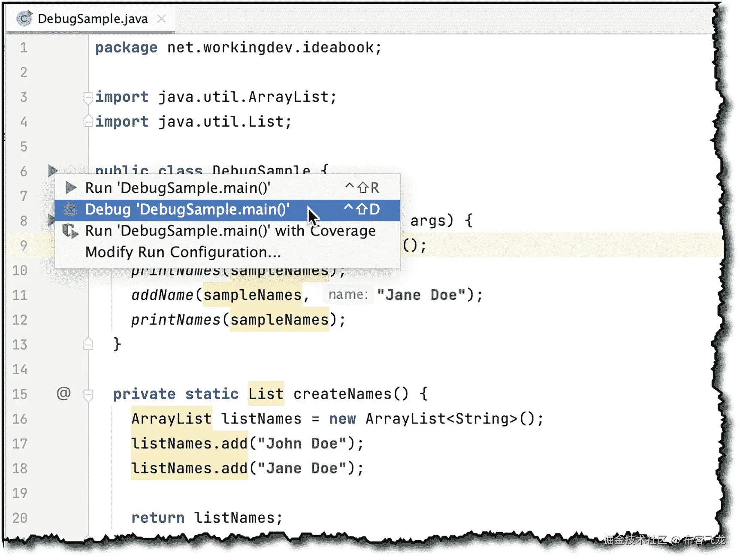Collapse the import statements using the fold marker
740x560 pixels.
coord(88,98)
